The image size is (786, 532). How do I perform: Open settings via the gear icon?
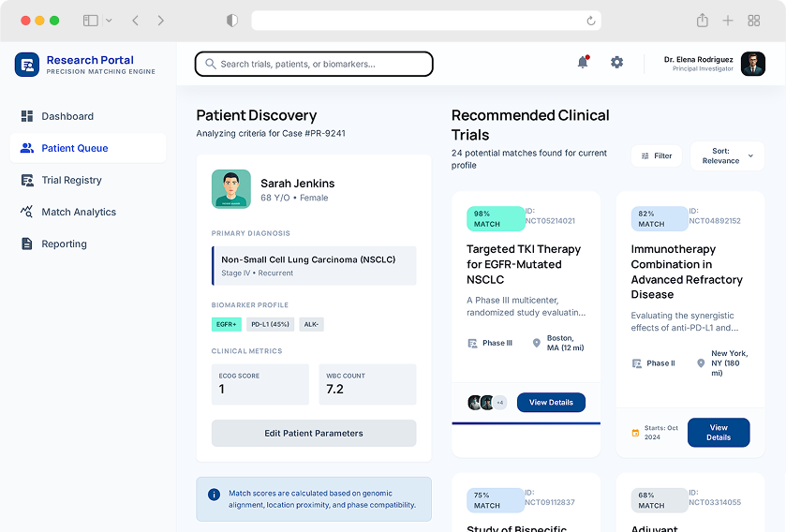click(617, 62)
